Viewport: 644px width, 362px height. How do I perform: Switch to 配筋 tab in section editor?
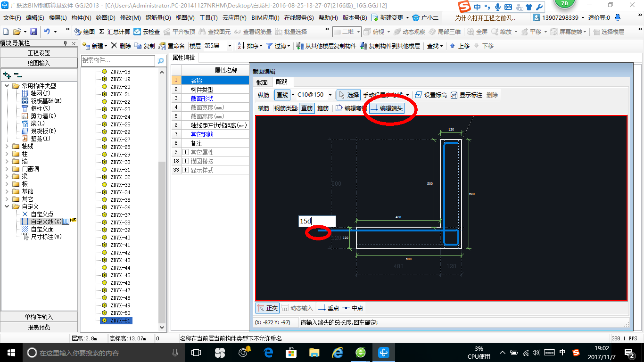pos(281,82)
